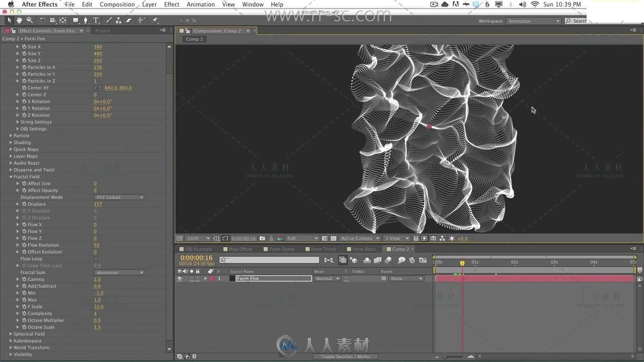Enable the Flow Loop checkbox
The image size is (644, 362).
pos(96,259)
